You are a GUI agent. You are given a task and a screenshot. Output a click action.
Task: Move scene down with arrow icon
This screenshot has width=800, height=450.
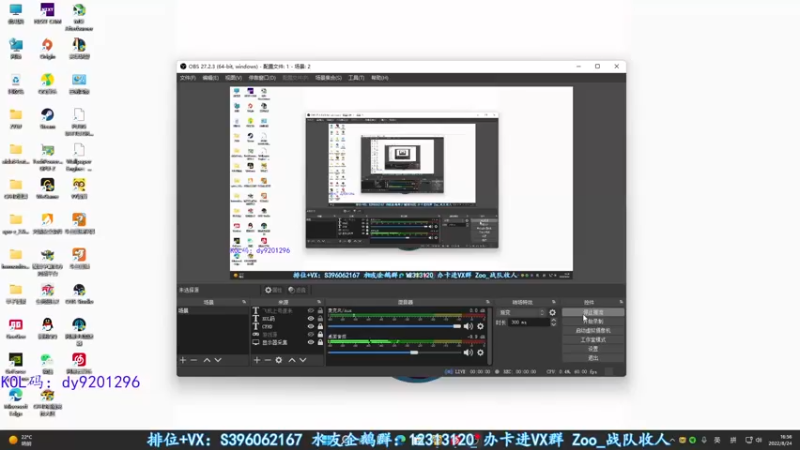[218, 360]
